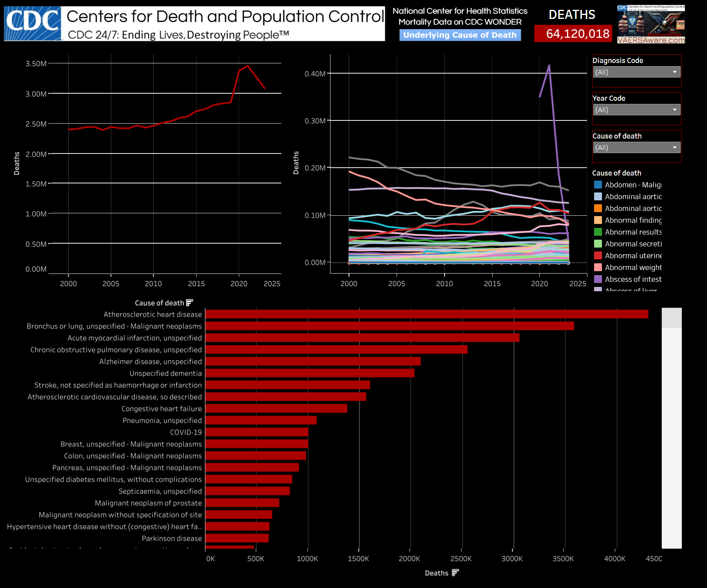Click 'Breast, unspecified - Malignant neoplasms' label
The height and width of the screenshot is (588, 707).
(x=131, y=444)
